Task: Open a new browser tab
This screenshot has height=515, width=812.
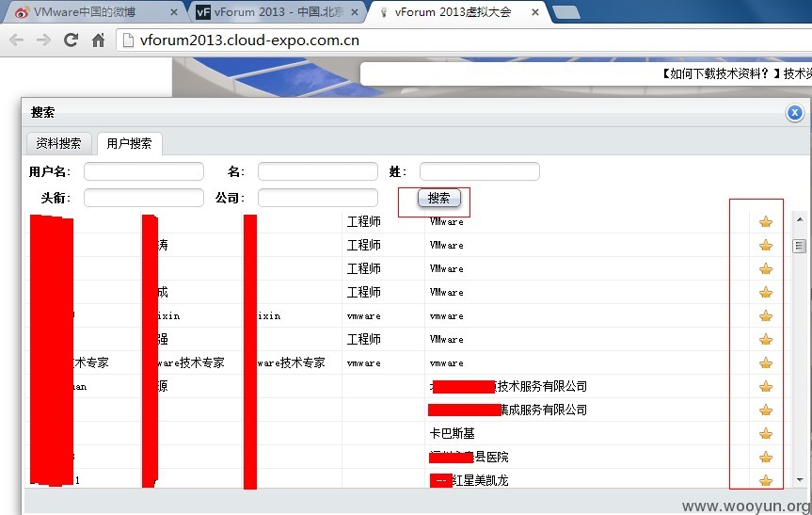Action: pyautogui.click(x=566, y=12)
